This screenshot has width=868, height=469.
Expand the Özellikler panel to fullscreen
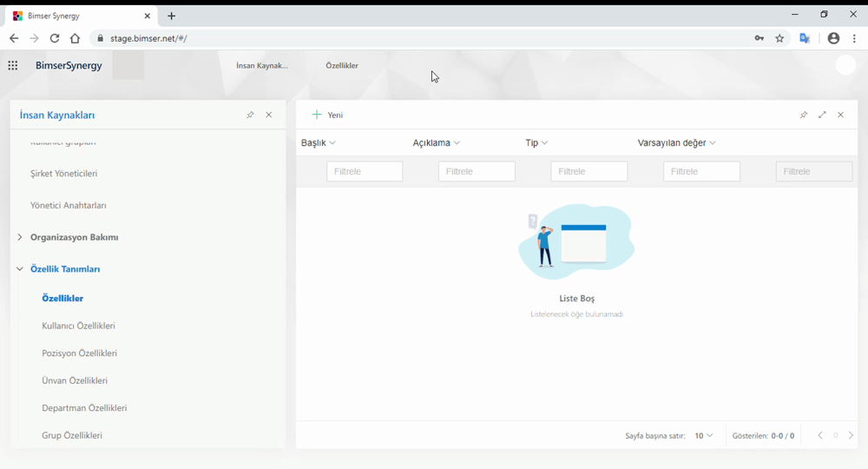[x=822, y=115]
